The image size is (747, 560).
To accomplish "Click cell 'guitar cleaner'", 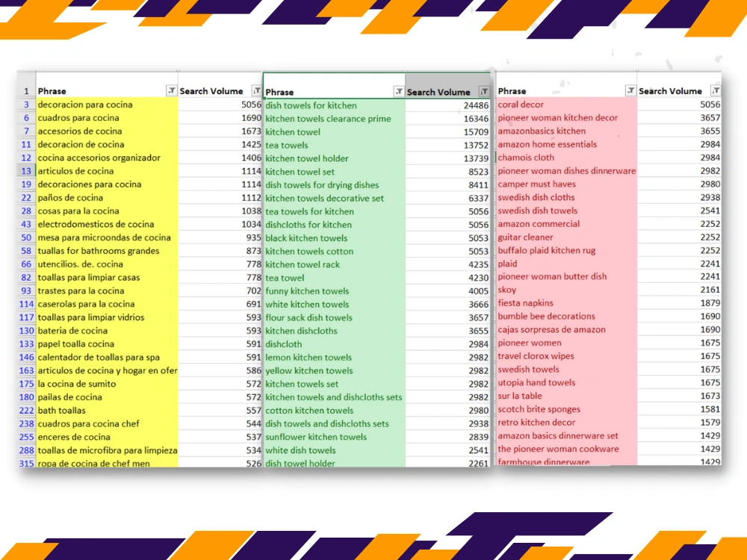I will pyautogui.click(x=566, y=237).
